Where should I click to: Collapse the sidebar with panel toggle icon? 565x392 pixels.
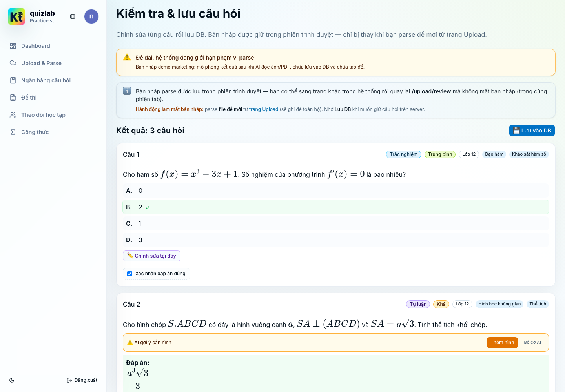(x=73, y=16)
